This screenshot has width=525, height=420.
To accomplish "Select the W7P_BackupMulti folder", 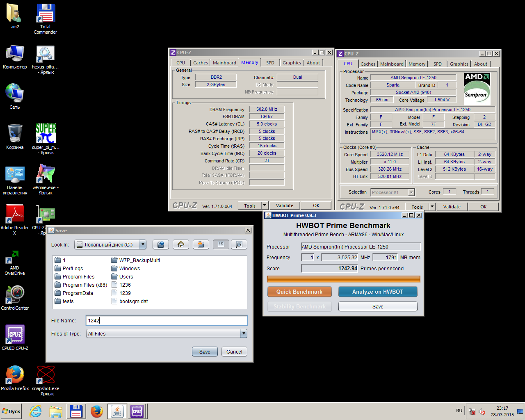I will 136,260.
